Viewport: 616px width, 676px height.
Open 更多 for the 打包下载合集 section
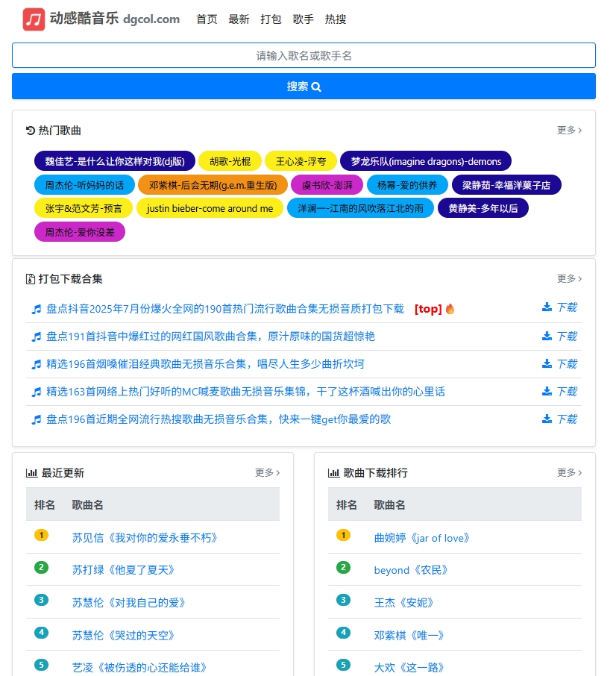[568, 278]
